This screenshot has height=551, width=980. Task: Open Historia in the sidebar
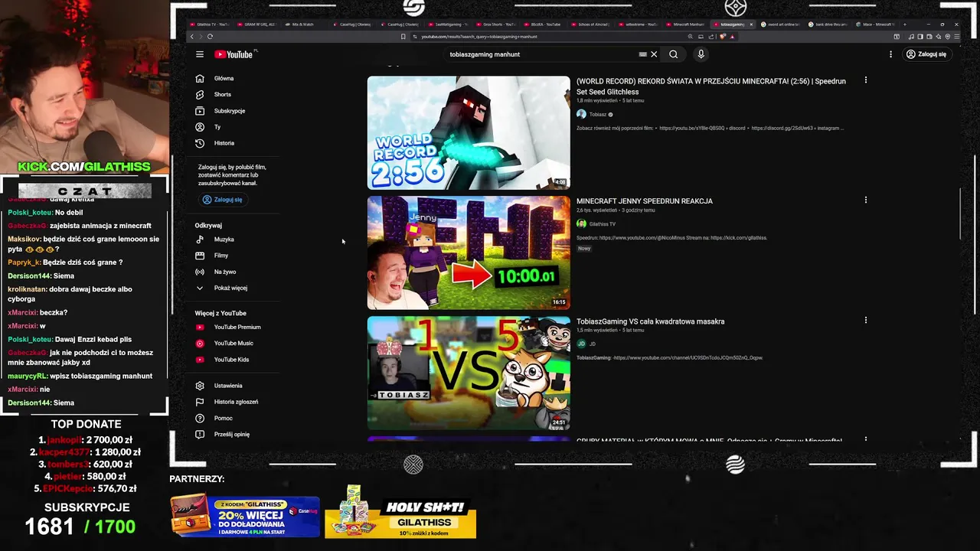pos(224,143)
